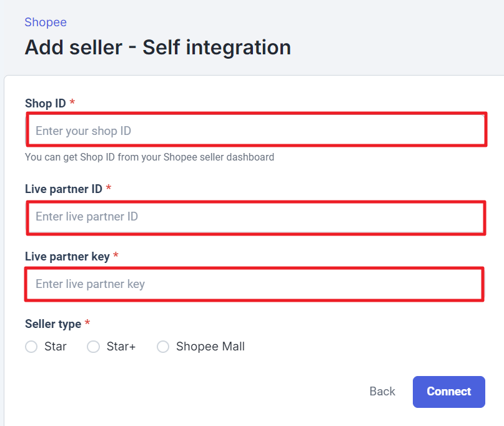Click the 'Seller type' label
This screenshot has height=426, width=504.
click(x=53, y=324)
